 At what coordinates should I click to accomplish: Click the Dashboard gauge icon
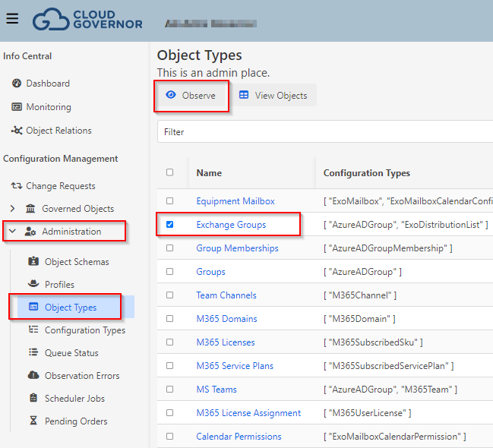pyautogui.click(x=17, y=84)
